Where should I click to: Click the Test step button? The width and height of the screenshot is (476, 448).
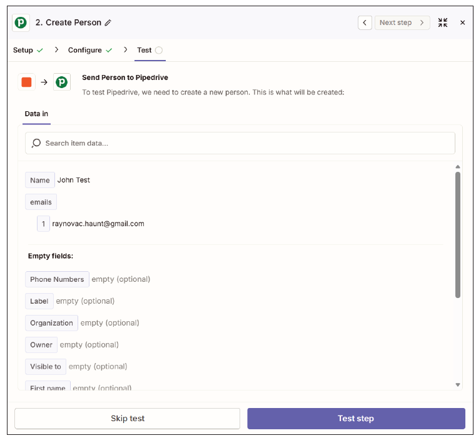[x=356, y=418]
